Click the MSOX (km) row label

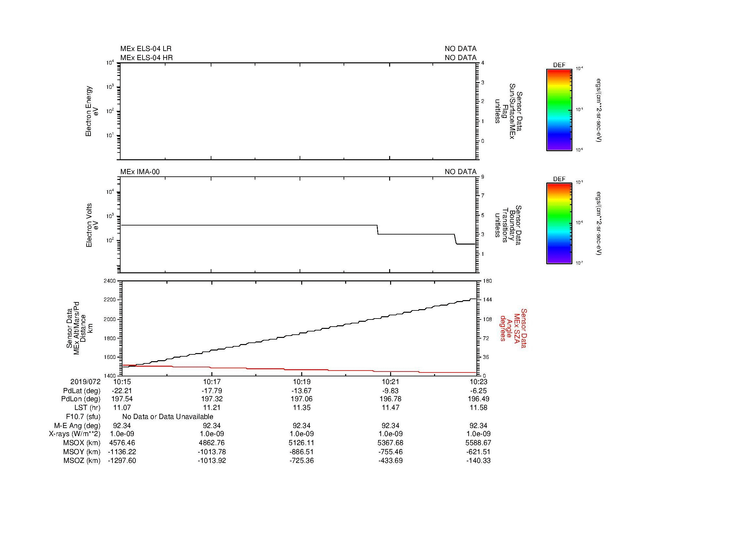(82, 443)
